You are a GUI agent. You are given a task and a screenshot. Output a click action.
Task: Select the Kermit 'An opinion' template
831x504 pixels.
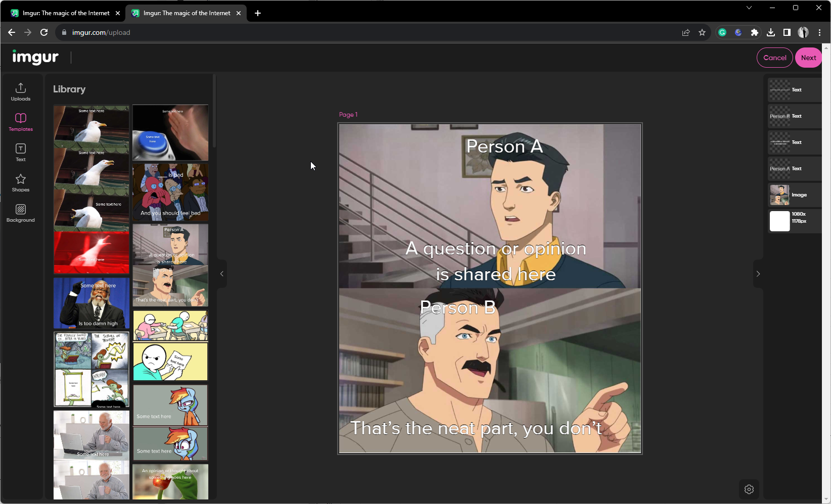point(170,482)
